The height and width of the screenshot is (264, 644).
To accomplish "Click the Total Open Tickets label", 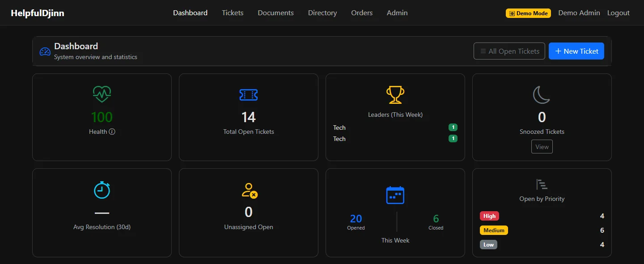I will (249, 132).
